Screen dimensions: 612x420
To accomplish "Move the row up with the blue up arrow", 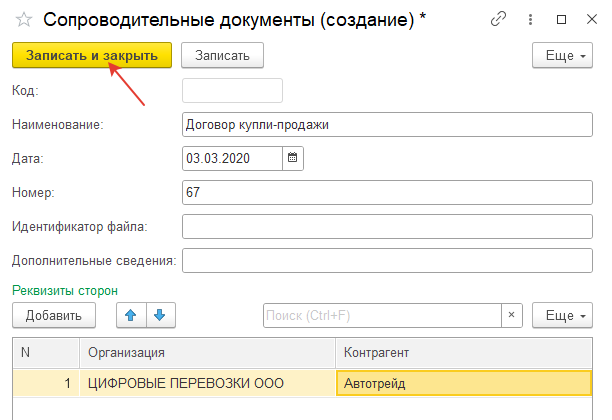I will click(x=131, y=315).
